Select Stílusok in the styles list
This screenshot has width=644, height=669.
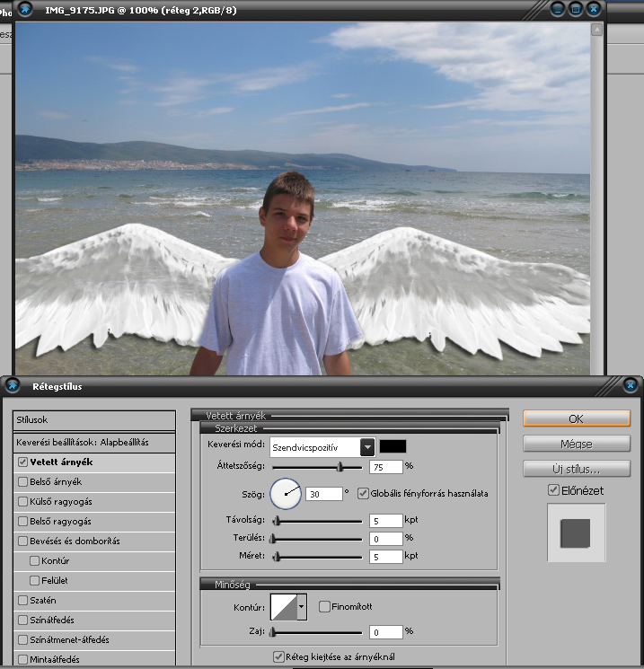[94, 420]
